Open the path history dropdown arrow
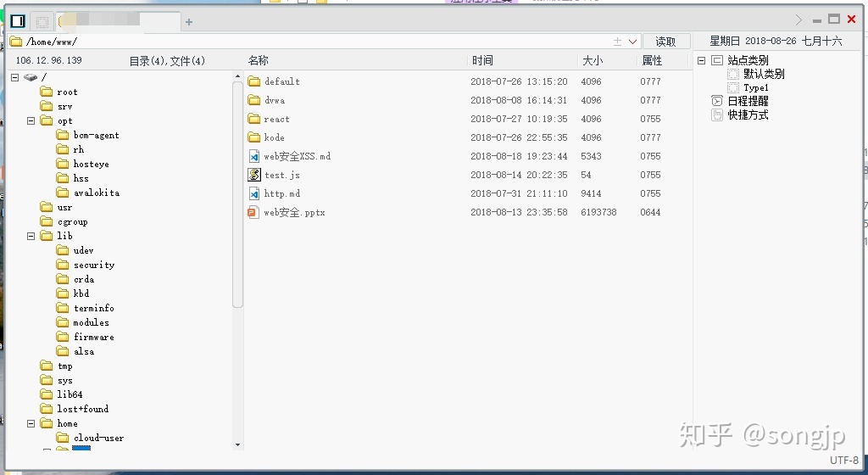 point(633,42)
